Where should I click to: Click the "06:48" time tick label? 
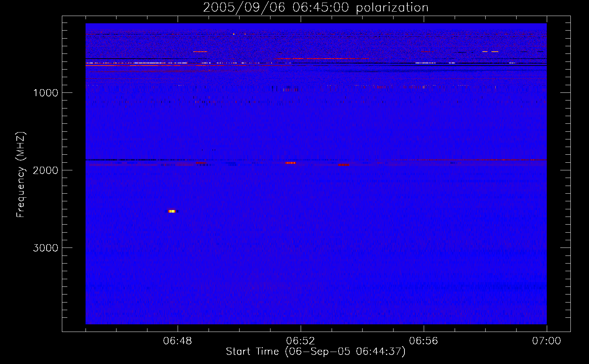178,341
